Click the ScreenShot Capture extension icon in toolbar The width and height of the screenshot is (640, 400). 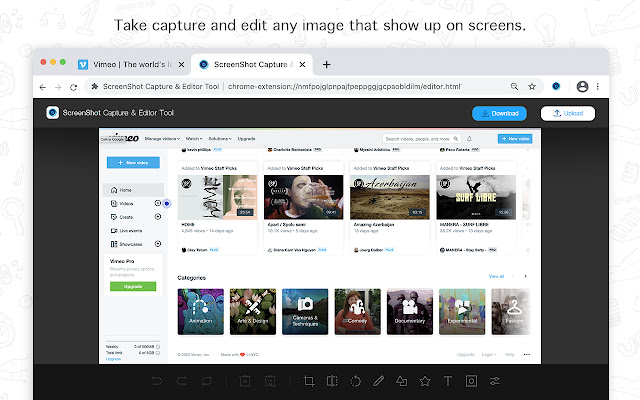point(556,87)
